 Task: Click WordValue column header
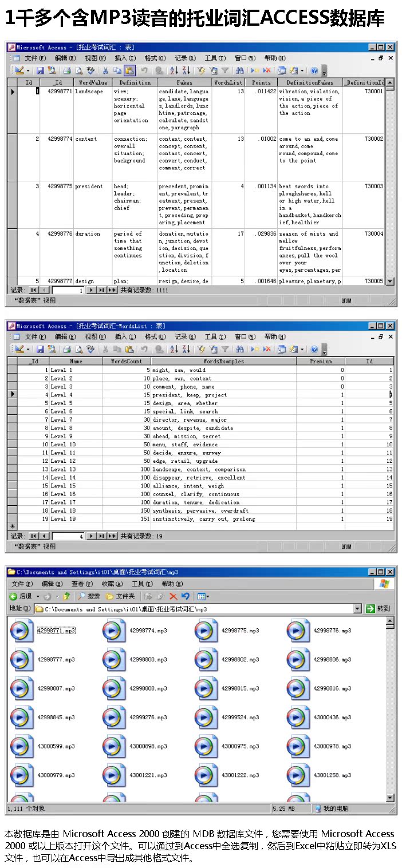93,82
